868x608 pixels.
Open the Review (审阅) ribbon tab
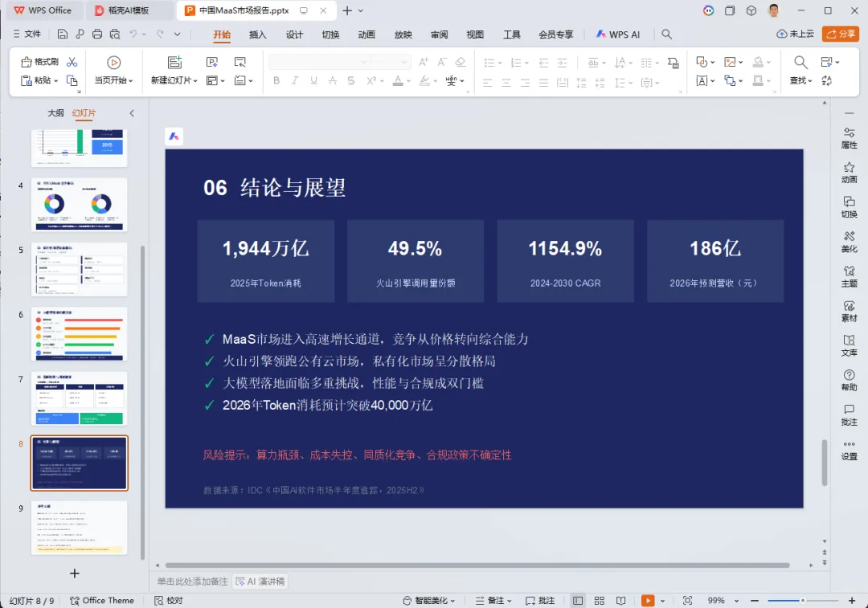coord(439,35)
